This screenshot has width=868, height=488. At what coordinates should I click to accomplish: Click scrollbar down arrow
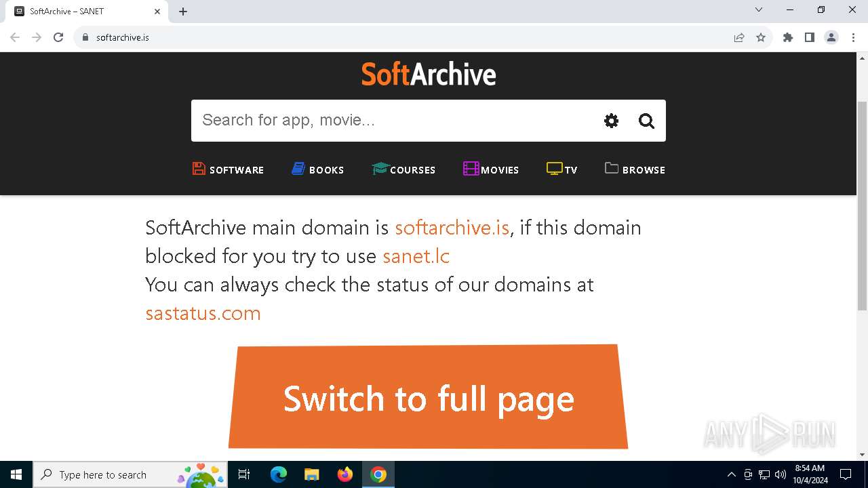click(863, 455)
